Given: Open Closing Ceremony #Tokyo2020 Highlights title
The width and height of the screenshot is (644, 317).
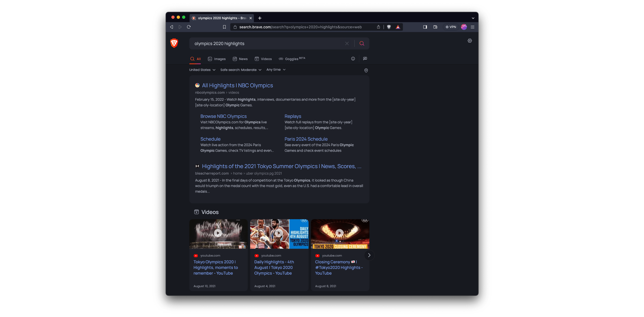Looking at the screenshot, I should [339, 267].
